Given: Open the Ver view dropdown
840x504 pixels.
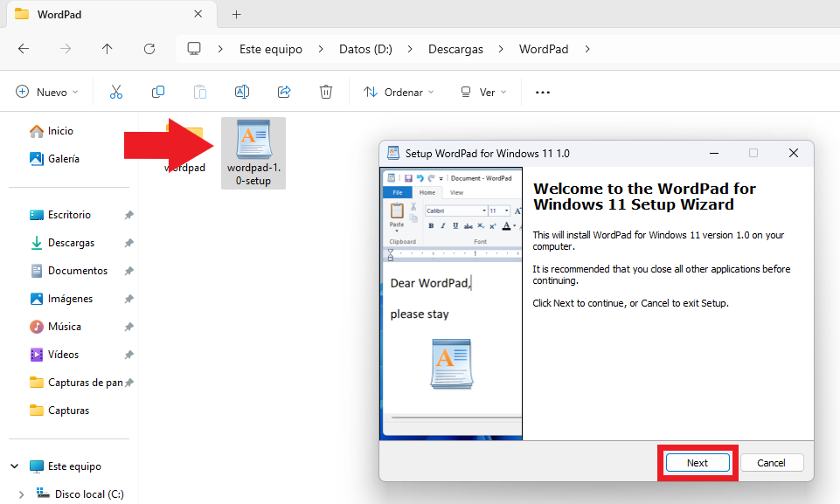Looking at the screenshot, I should point(483,92).
